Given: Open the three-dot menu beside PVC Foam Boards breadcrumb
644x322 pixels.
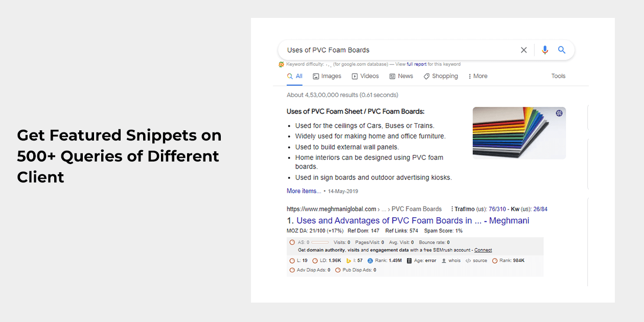Looking at the screenshot, I should pos(452,209).
